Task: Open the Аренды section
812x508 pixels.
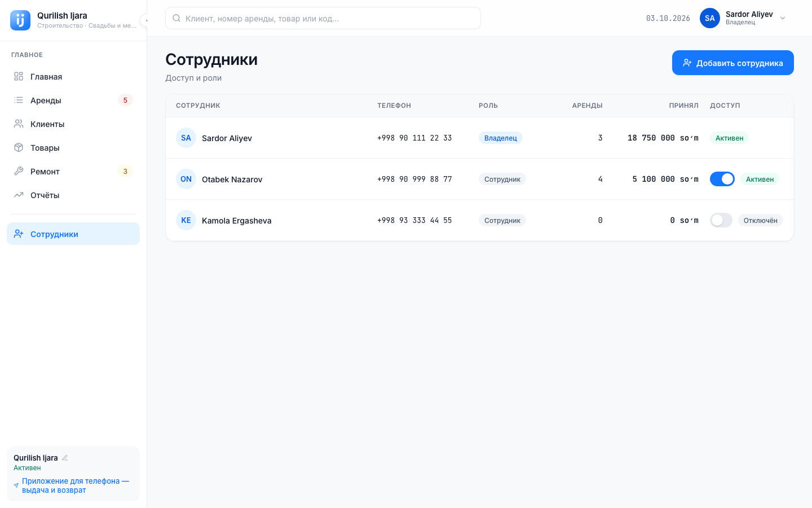Action: click(73, 100)
